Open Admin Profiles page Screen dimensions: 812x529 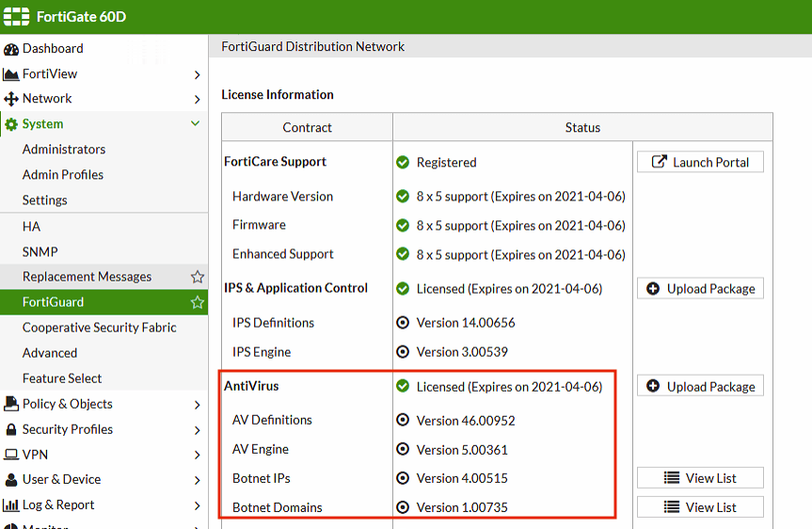click(x=103, y=174)
